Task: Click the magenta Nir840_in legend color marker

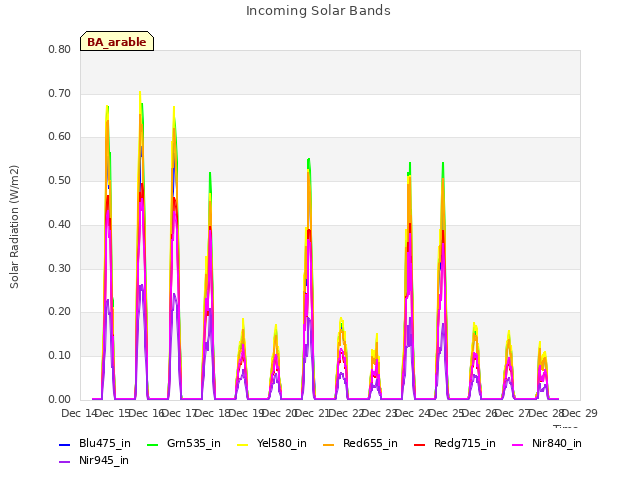Action: pos(518,444)
